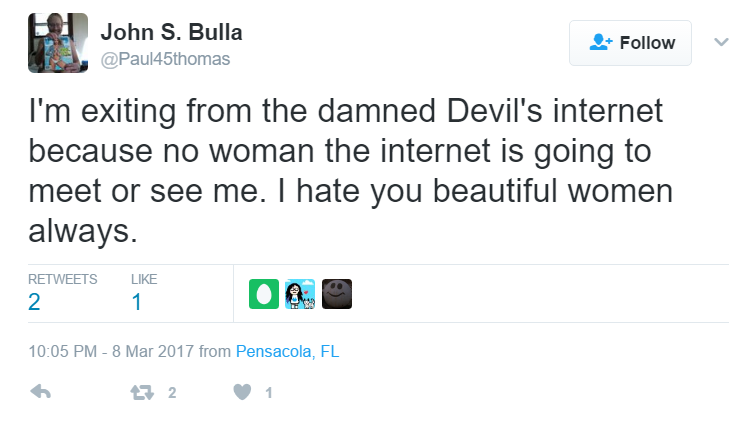The image size is (749, 428).
Task: Open the @Paul45thomas handle link
Action: tap(165, 59)
